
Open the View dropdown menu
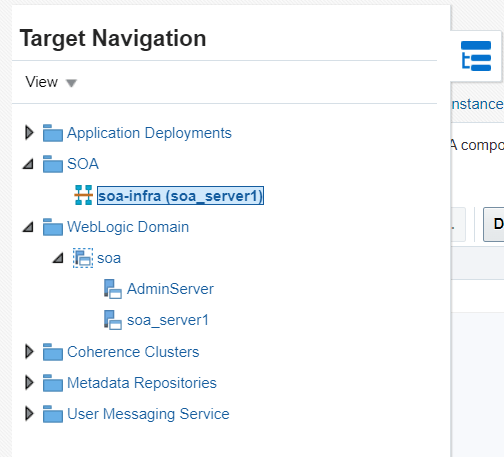coord(51,82)
